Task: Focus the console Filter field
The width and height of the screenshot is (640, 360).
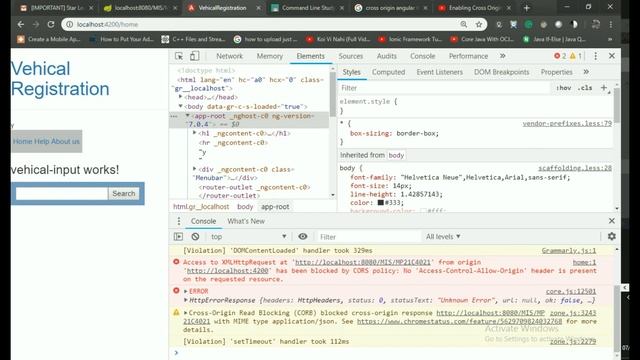Action: click(368, 237)
